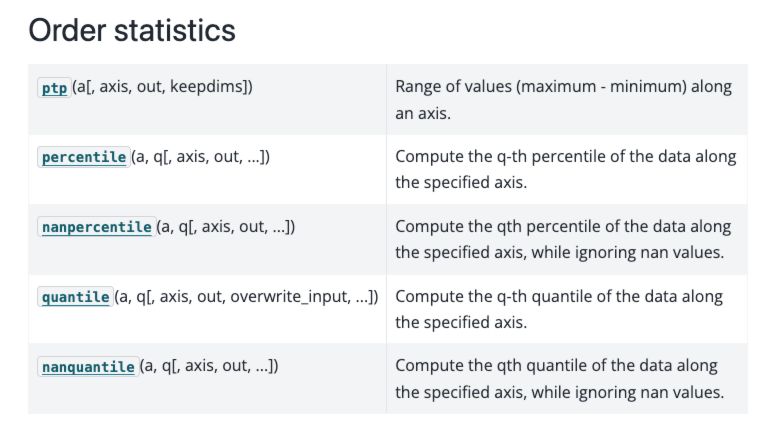
Task: Click the Order statistics heading
Action: point(132,30)
